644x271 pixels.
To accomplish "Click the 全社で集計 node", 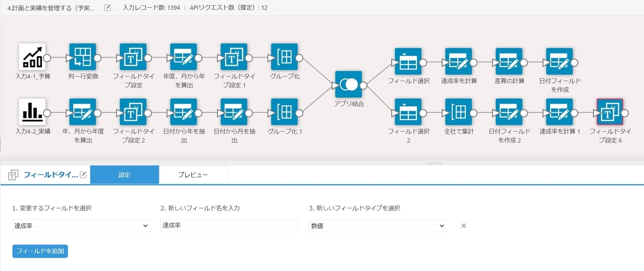I will pyautogui.click(x=458, y=112).
